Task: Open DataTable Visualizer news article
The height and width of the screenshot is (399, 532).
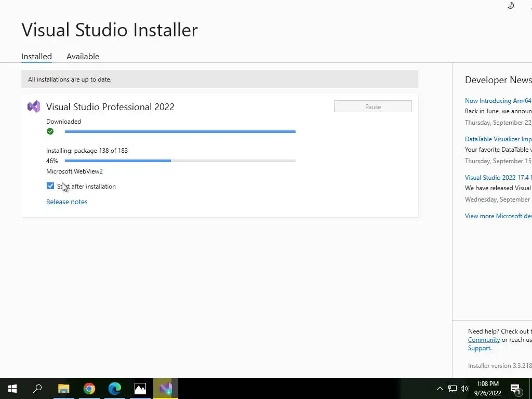Action: click(x=498, y=139)
